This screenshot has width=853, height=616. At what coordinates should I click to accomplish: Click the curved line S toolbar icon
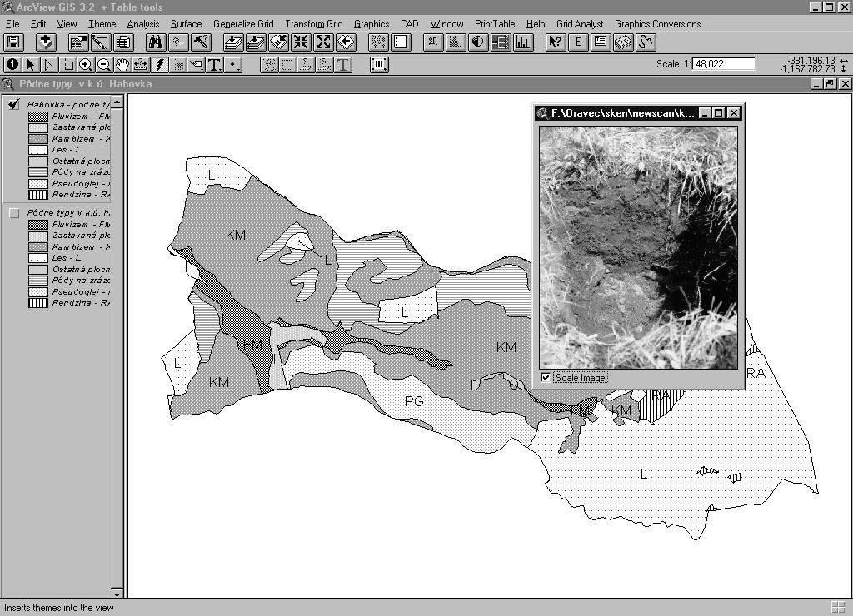[x=646, y=42]
